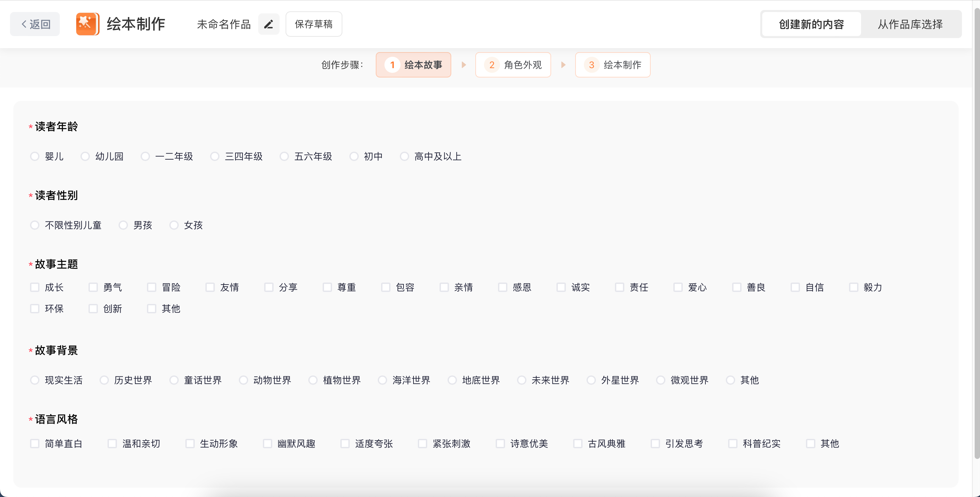Select 现实生活 as story background
980x497 pixels.
(35, 380)
